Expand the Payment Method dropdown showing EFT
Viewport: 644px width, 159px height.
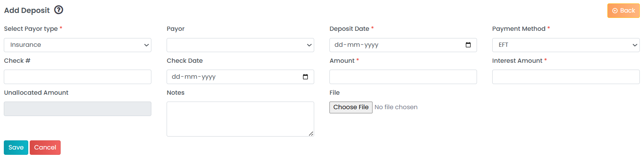click(566, 45)
